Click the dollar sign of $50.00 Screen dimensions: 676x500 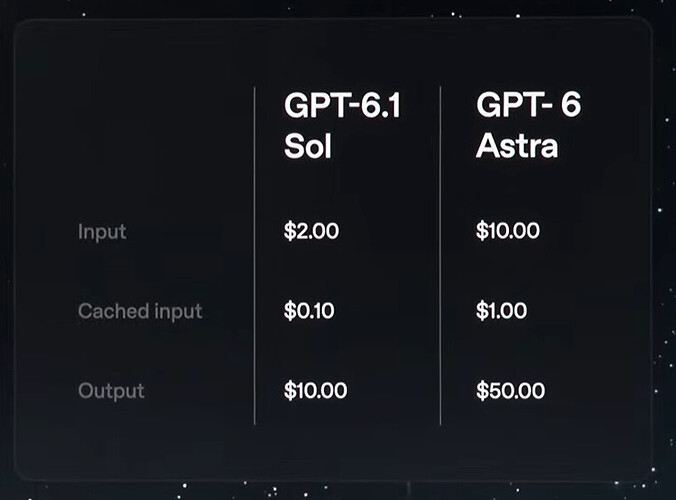(x=481, y=391)
